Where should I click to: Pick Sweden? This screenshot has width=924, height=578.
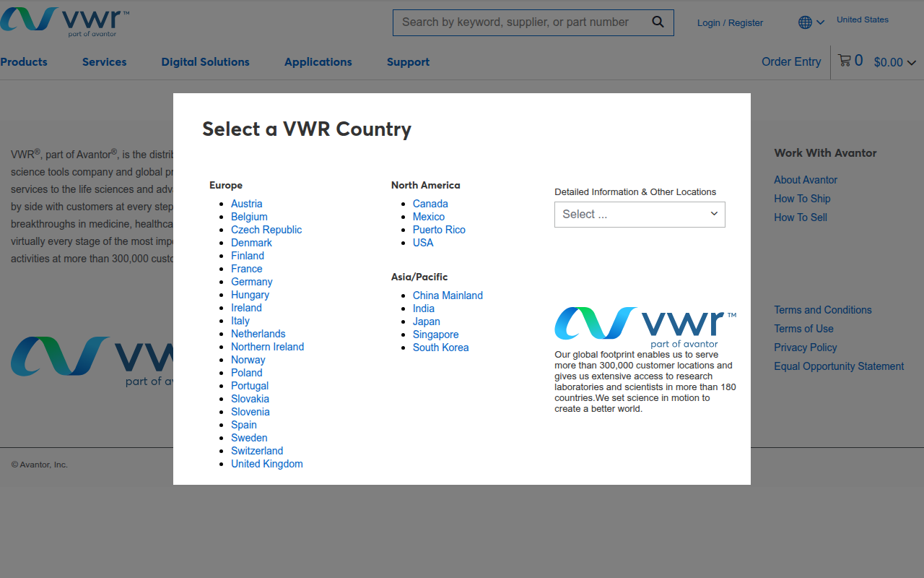pyautogui.click(x=249, y=438)
